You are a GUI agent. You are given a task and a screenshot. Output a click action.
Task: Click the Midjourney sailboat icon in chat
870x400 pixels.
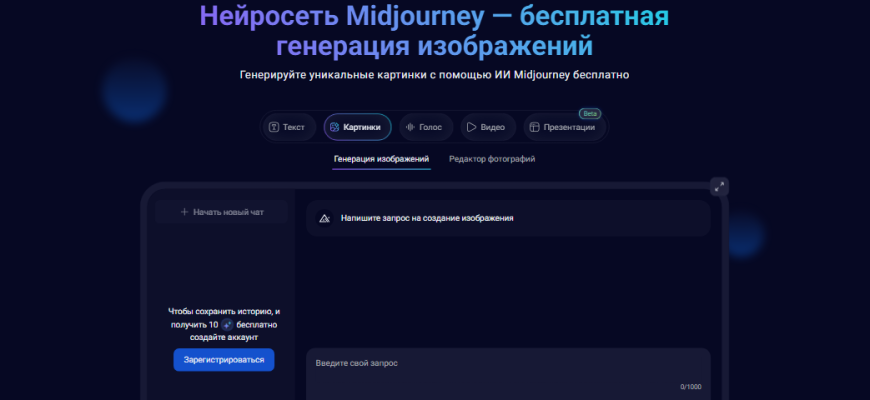click(325, 218)
